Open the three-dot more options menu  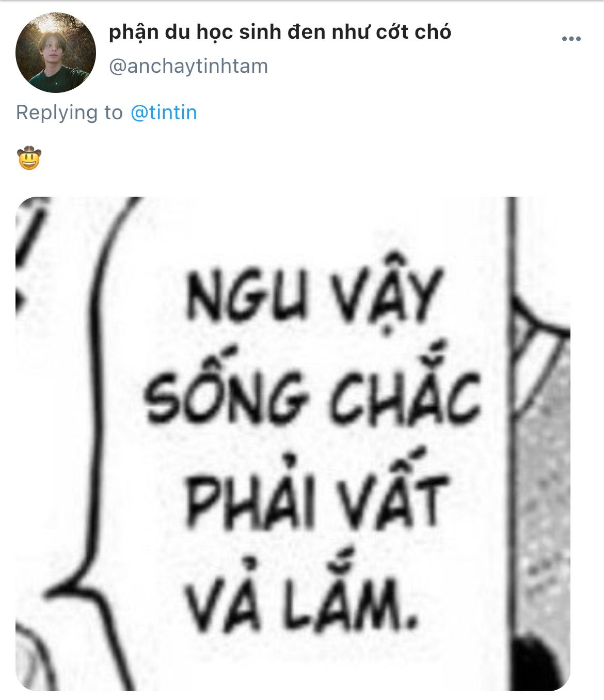(x=571, y=39)
